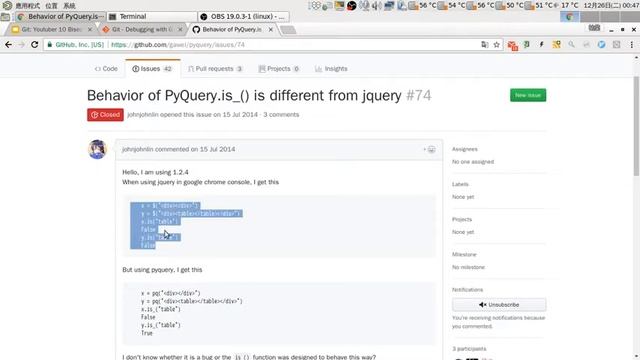The height and width of the screenshot is (360, 640).
Task: Click 'But using pyquery, I get this' text
Action: tap(162, 269)
